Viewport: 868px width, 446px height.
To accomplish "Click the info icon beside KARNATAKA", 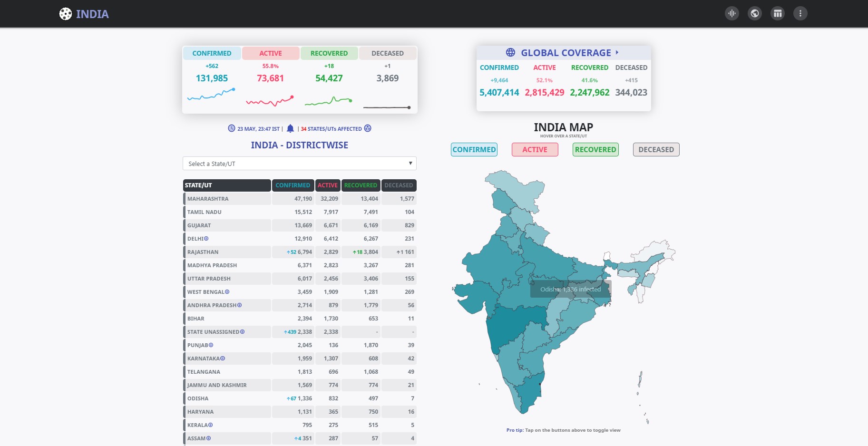I will [x=223, y=359].
